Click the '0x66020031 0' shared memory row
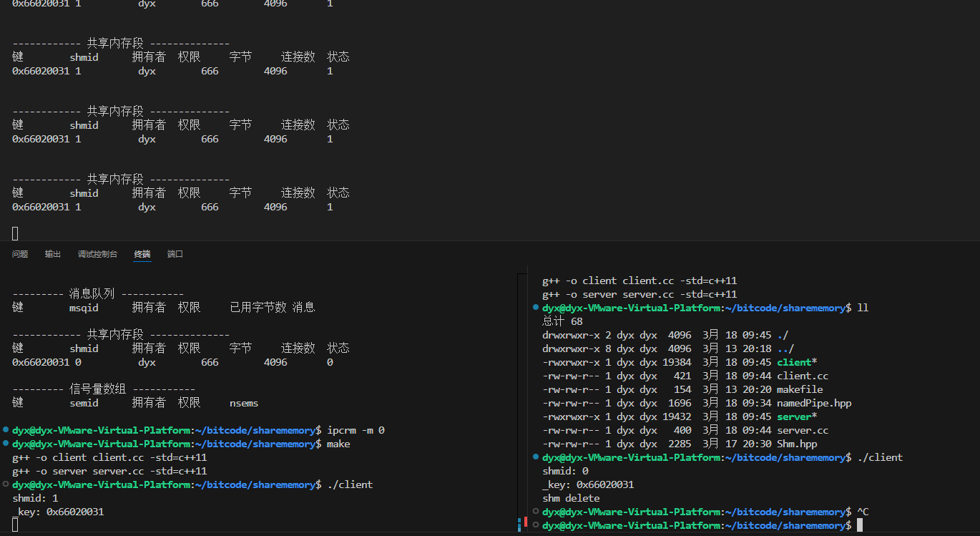 coord(172,362)
